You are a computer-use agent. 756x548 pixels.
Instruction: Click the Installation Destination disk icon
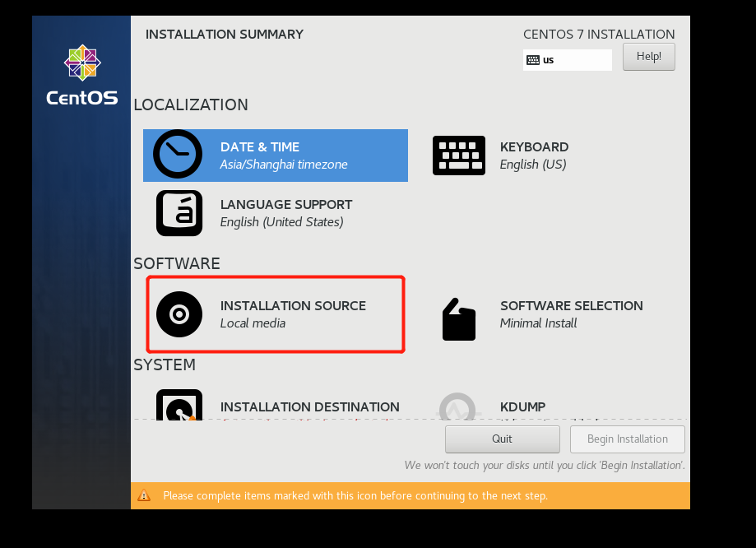[179, 405]
